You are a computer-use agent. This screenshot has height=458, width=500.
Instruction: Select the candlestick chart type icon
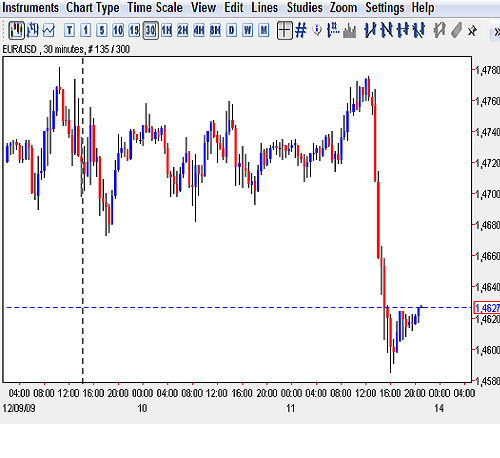coord(16,30)
